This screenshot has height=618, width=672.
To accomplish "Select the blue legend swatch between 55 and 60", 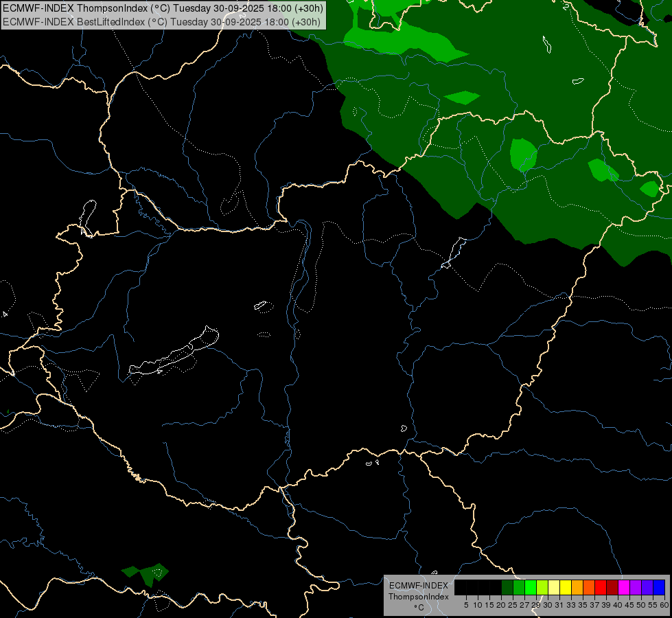I will 659,587.
